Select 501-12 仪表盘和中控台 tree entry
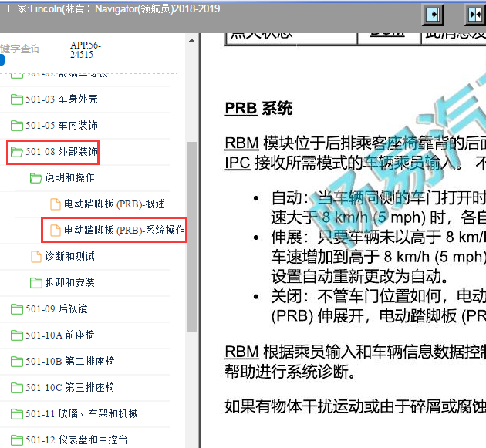 pyautogui.click(x=76, y=440)
